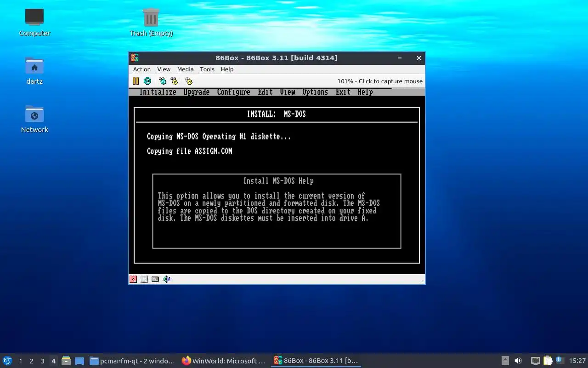Click the 'Install MS-DOS Help' heading
Screen dimensions: 588x368
[278, 181]
